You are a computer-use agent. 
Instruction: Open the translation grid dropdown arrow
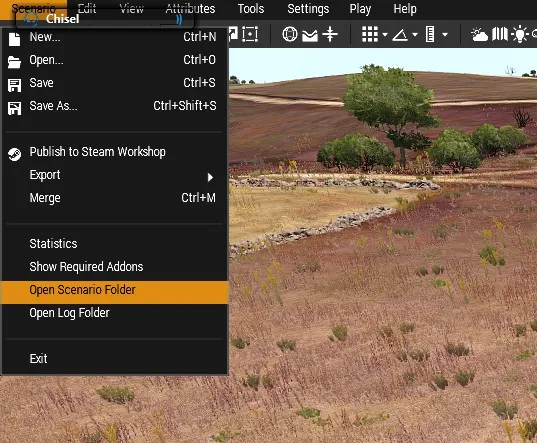[x=385, y=35]
